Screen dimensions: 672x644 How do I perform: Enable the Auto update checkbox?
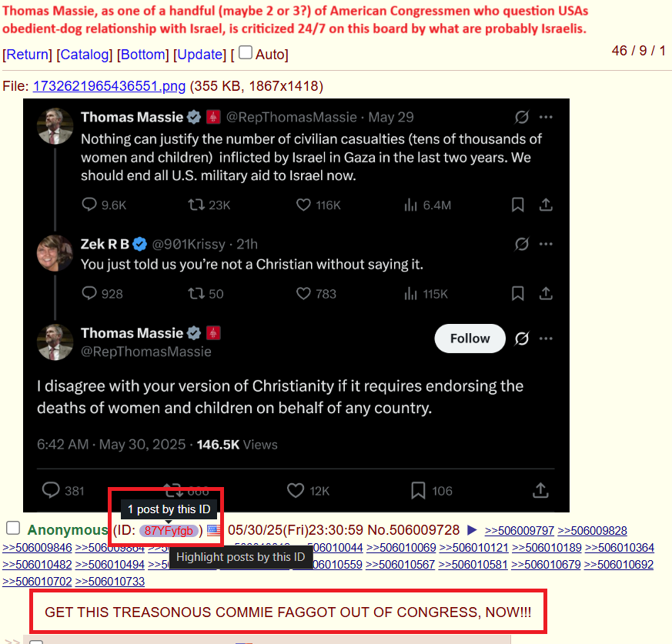pyautogui.click(x=245, y=52)
